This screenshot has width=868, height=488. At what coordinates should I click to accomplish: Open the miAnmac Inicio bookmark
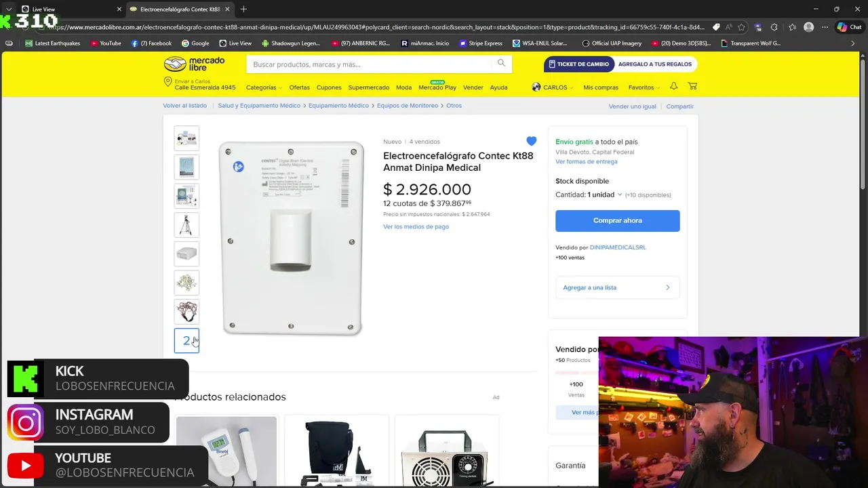point(425,43)
